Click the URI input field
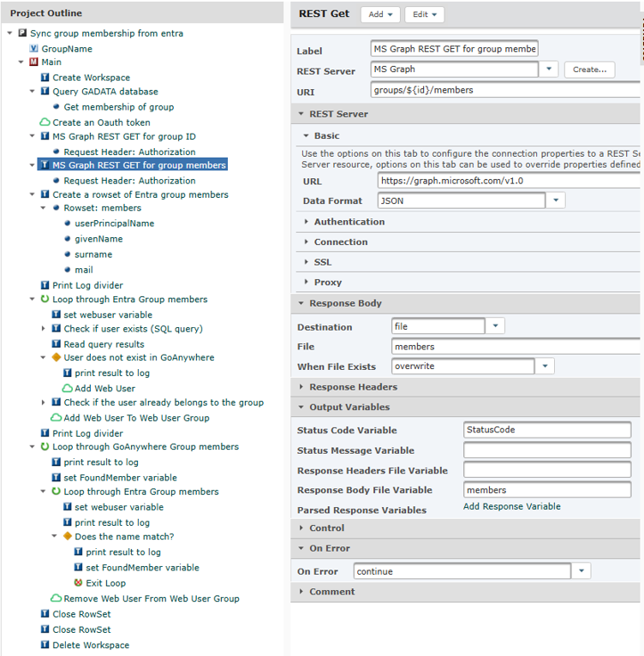644x656 pixels. [x=506, y=90]
